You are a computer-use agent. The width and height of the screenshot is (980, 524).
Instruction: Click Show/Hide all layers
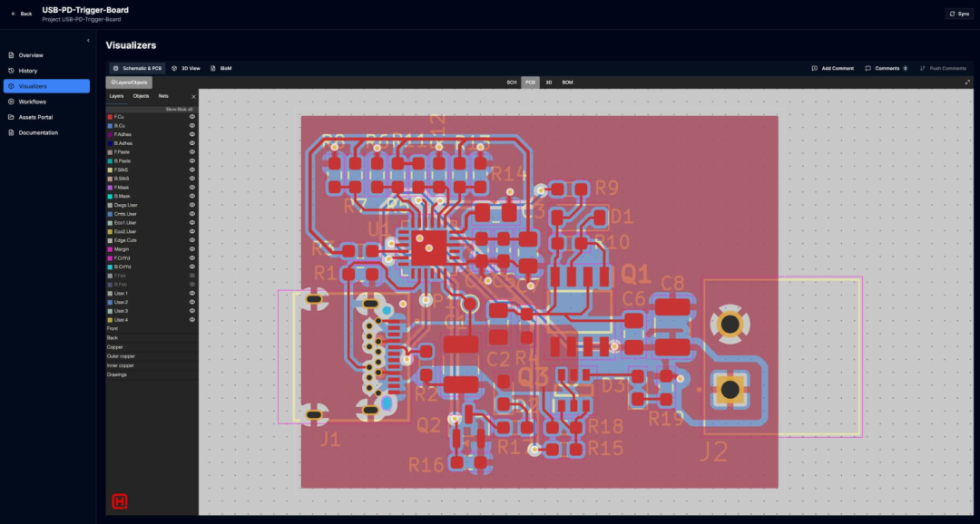tap(179, 110)
